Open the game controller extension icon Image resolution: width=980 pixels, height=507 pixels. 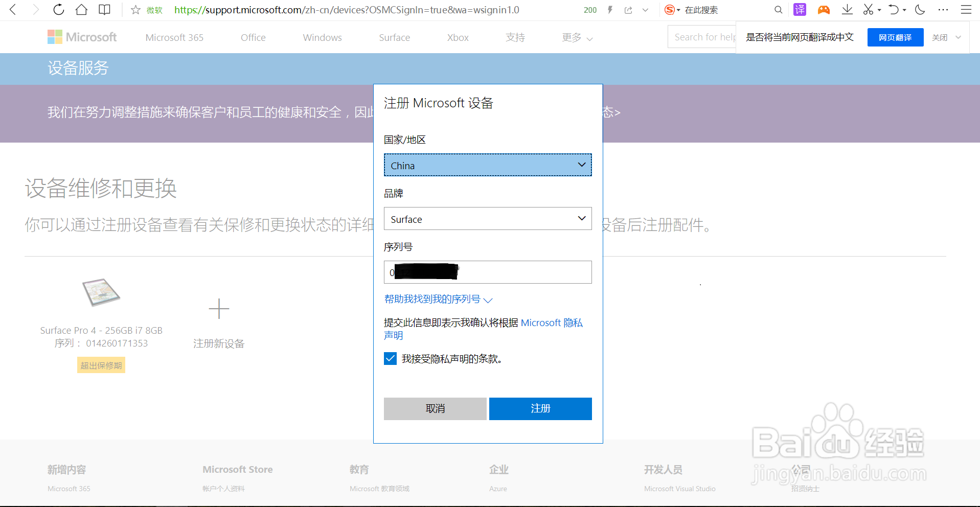tap(824, 10)
